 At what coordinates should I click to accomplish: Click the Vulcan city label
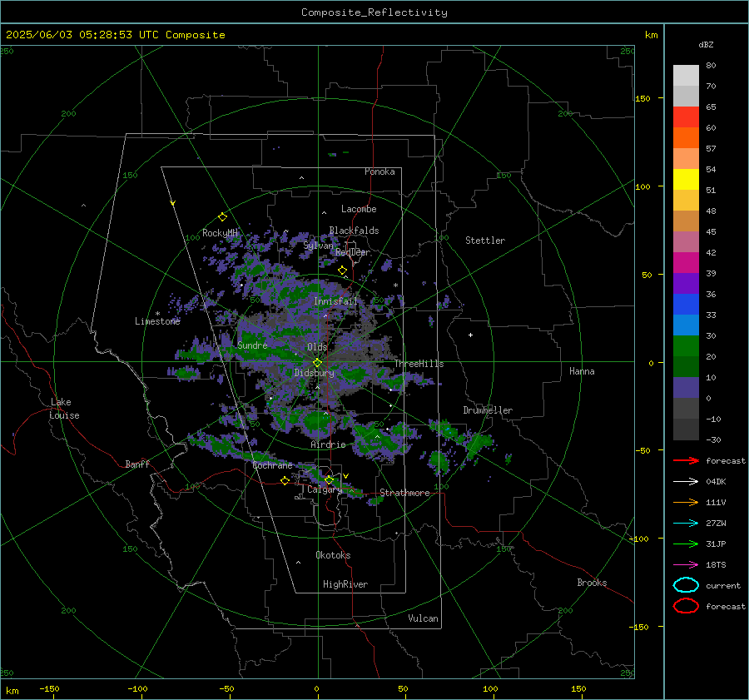(x=423, y=618)
